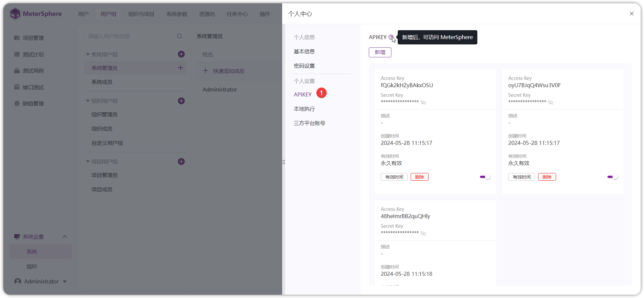Click the drawer resize handle
The image size is (644, 298).
(284, 162)
